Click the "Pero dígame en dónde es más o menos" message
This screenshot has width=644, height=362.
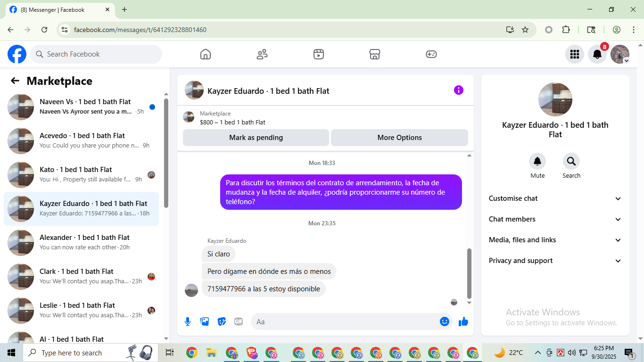[x=269, y=271]
